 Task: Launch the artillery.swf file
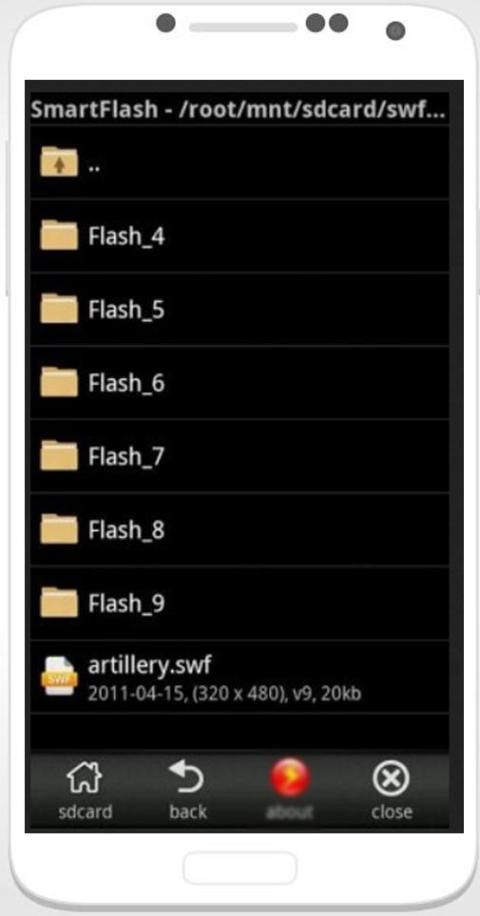coord(240,676)
